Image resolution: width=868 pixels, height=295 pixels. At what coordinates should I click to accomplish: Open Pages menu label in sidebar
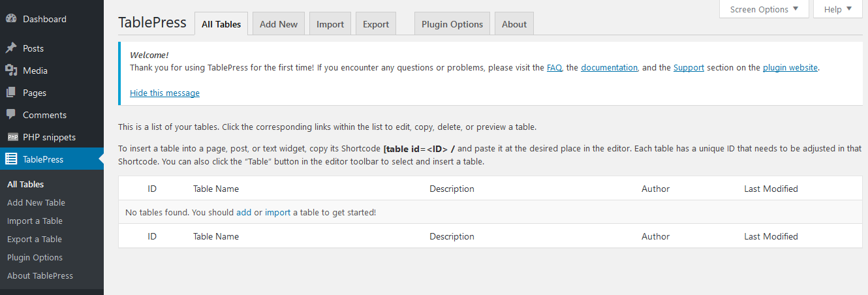35,93
